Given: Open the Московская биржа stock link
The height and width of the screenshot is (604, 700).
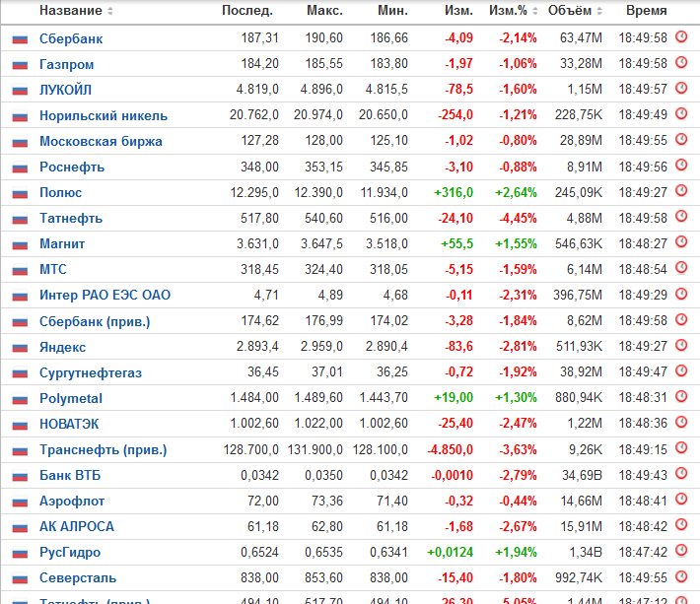Looking at the screenshot, I should pos(101,142).
